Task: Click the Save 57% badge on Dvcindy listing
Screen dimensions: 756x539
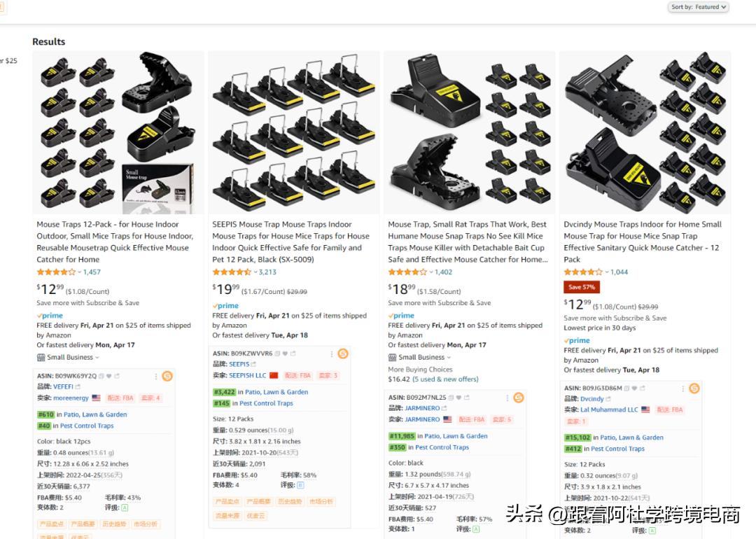Action: [582, 287]
